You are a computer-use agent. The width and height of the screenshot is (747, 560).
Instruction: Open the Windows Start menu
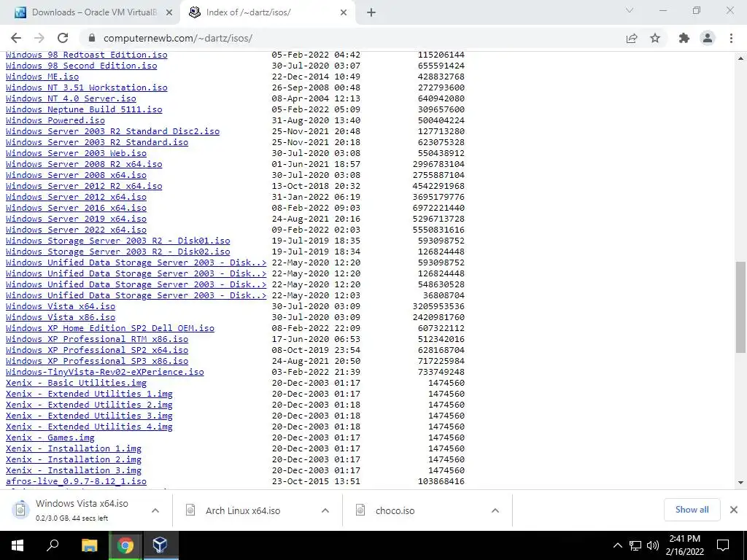tap(18, 545)
